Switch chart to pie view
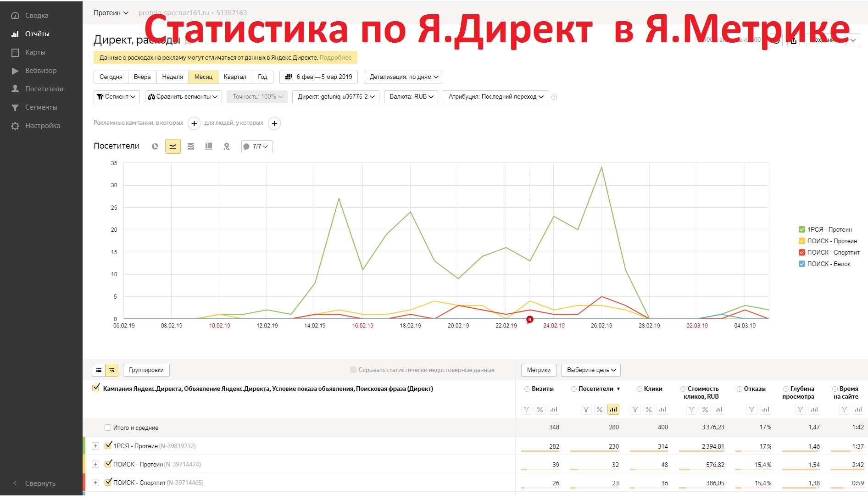Screen dimensions: 868x500 [155, 146]
